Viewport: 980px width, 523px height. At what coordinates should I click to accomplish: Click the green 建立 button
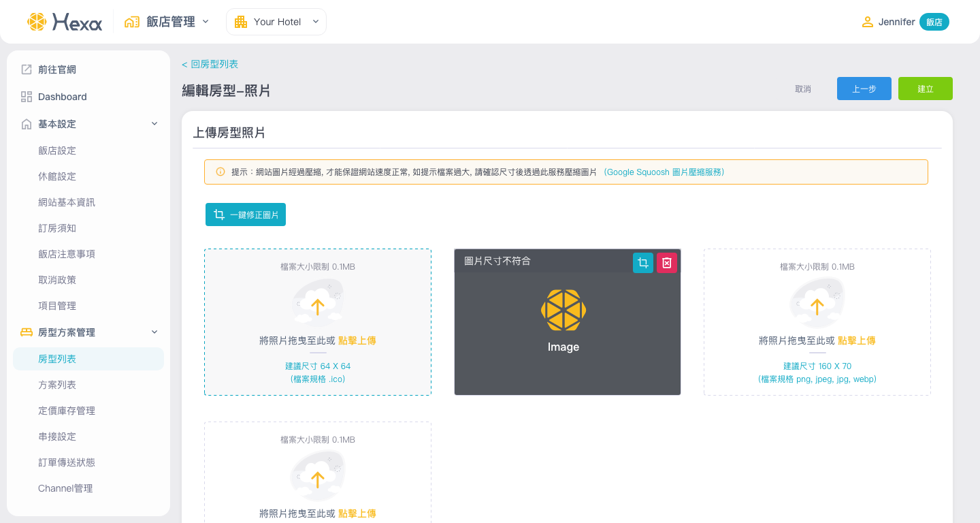tap(925, 89)
